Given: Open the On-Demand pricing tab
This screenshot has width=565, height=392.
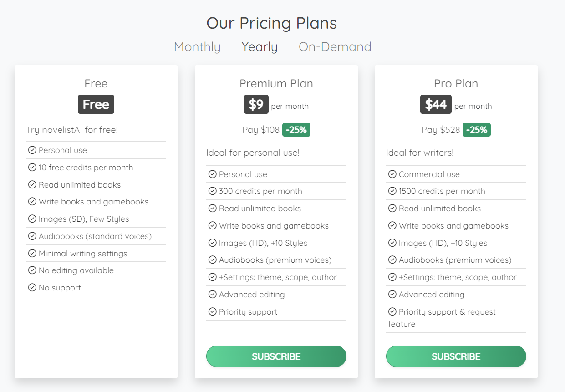Looking at the screenshot, I should pyautogui.click(x=335, y=47).
